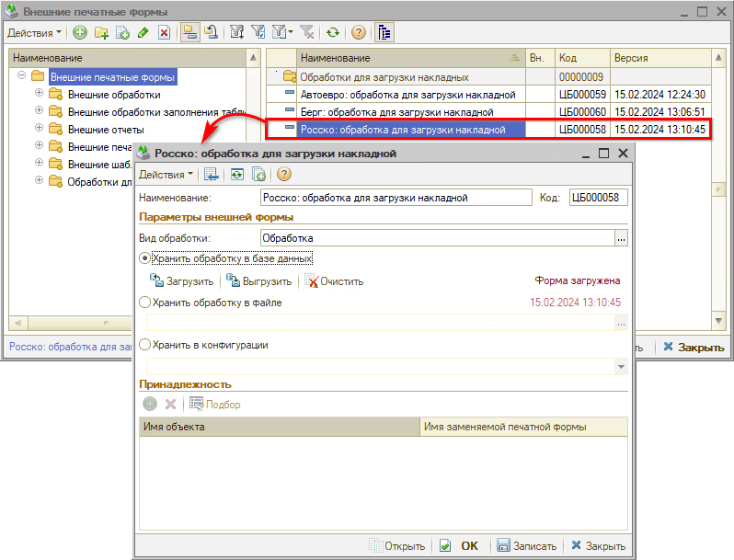This screenshot has width=734, height=560.
Task: Click left arrow of tree horizontal scrollbar
Action: click(18, 323)
